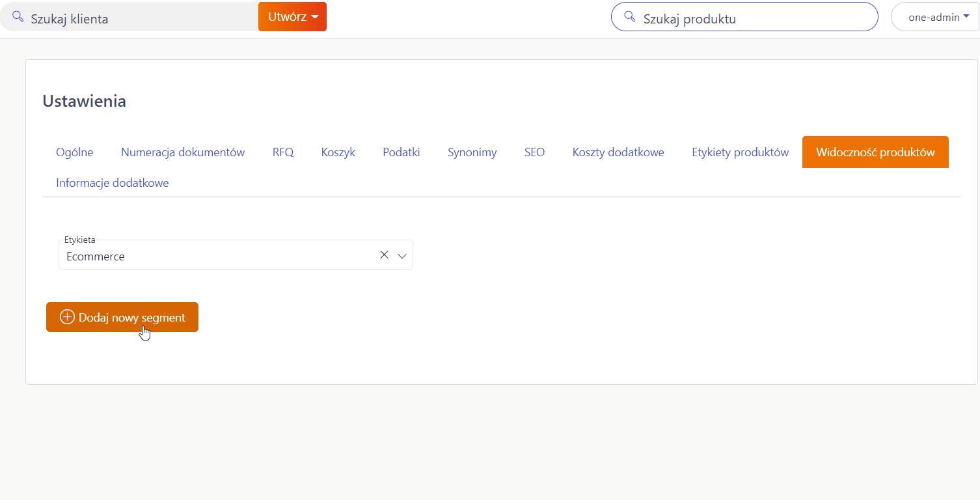Click the Ustawienia heading
This screenshot has width=980, height=500.
point(85,101)
